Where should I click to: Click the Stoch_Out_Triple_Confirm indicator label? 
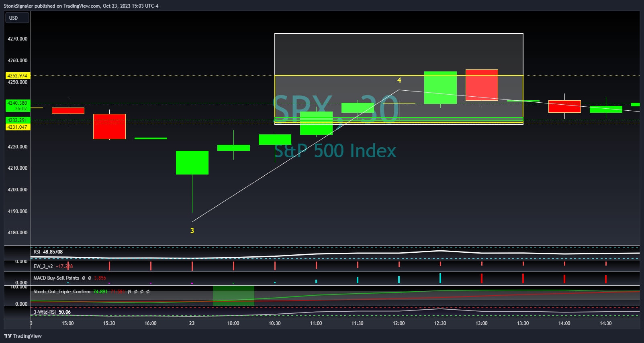point(62,292)
